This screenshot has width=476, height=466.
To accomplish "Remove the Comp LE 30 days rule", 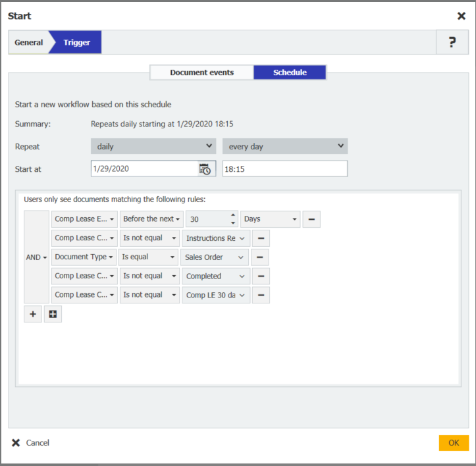I will 261,295.
